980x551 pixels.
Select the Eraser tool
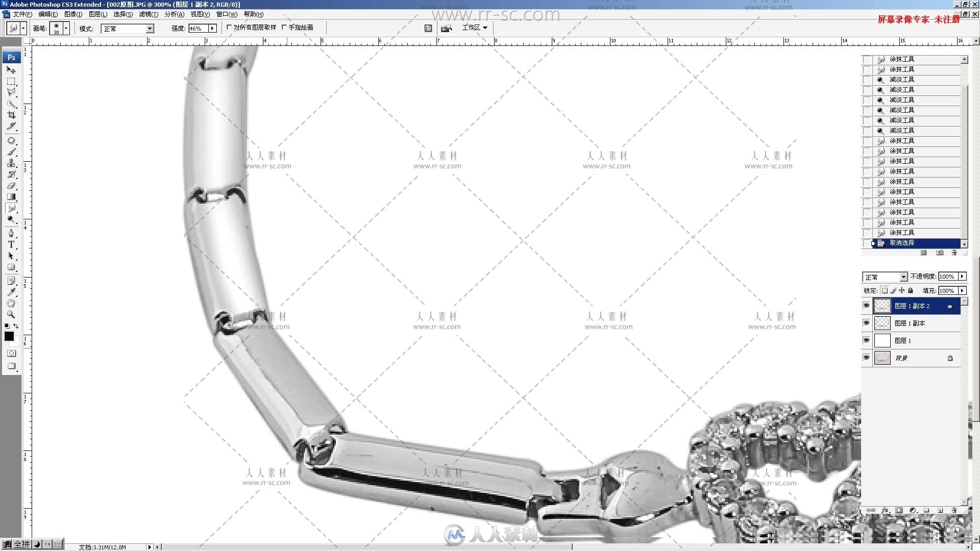point(11,185)
